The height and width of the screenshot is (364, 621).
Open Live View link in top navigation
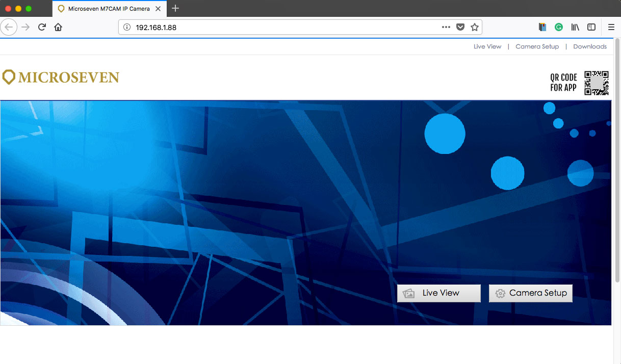tap(487, 46)
